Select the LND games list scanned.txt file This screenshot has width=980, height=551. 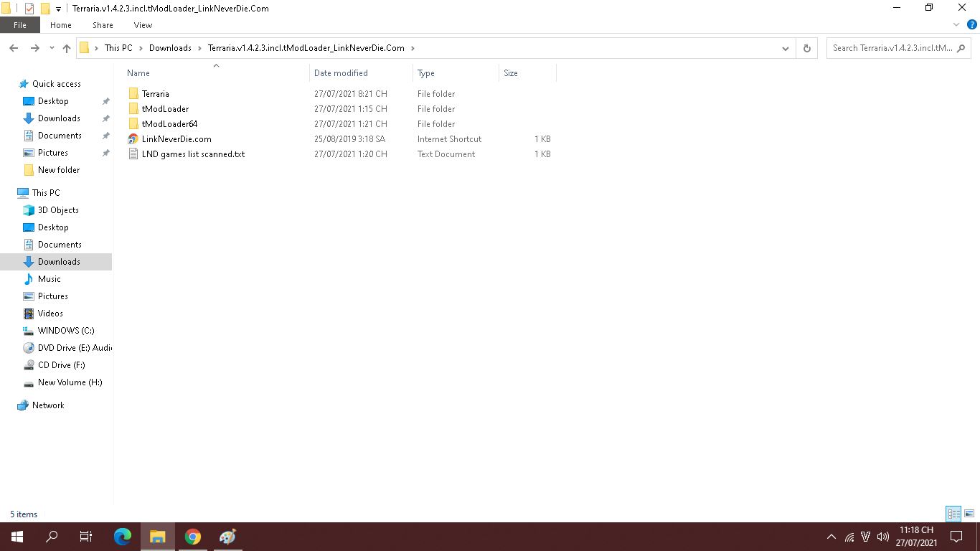point(192,154)
